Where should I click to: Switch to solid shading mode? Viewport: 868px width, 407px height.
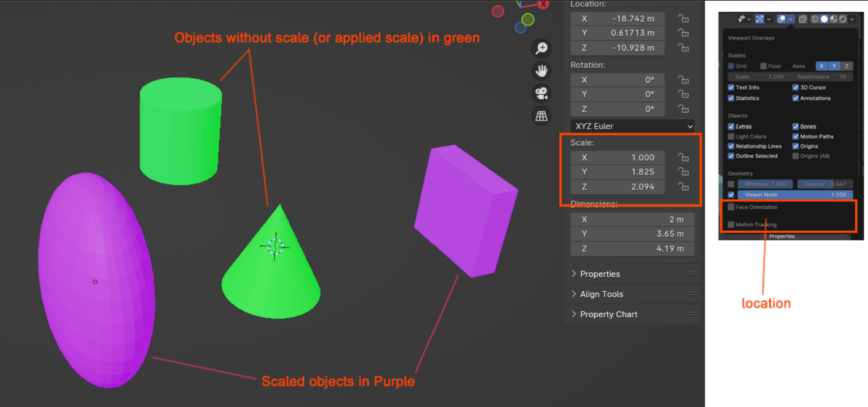[824, 19]
